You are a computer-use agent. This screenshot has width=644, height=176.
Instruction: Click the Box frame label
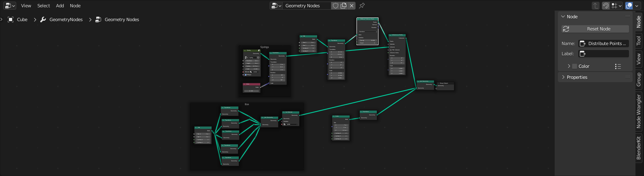[247, 104]
